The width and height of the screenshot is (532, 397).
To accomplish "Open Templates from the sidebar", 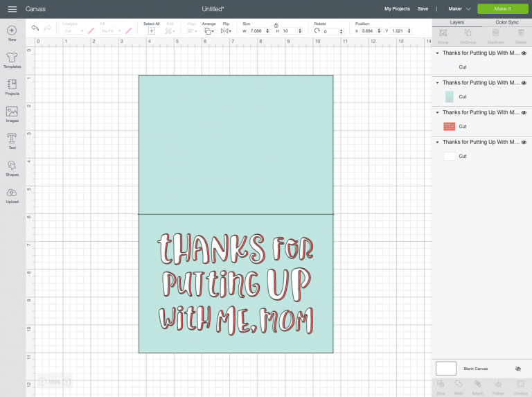I will pos(12,60).
